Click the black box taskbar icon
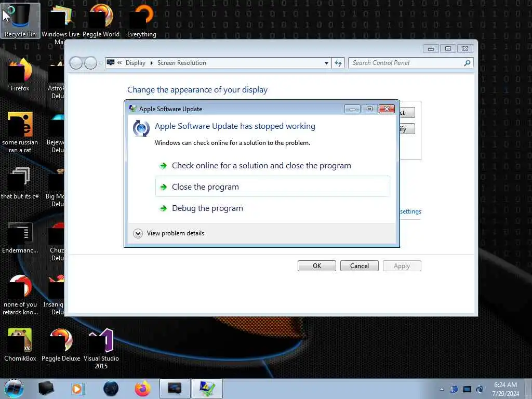 click(x=46, y=389)
